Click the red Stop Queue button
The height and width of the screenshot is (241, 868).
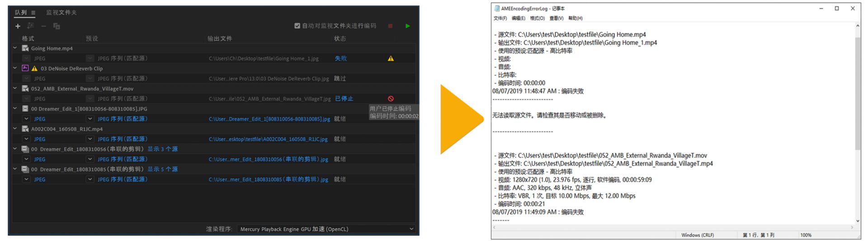point(390,26)
